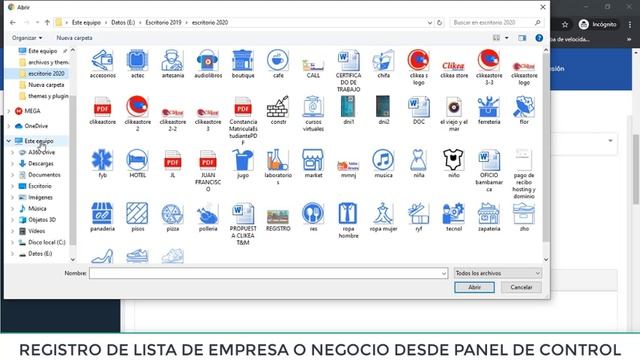Select the artesania icon file
The height and width of the screenshot is (360, 640).
[x=173, y=64]
